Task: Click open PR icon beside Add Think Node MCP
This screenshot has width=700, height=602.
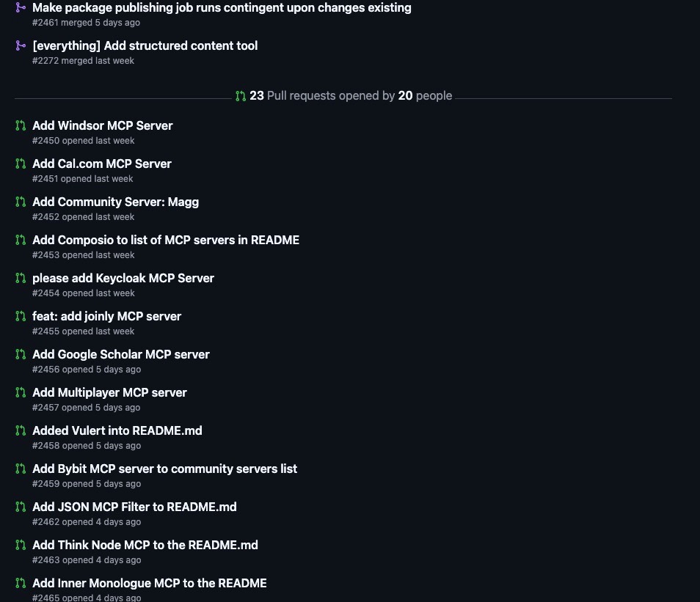Action: click(x=21, y=545)
